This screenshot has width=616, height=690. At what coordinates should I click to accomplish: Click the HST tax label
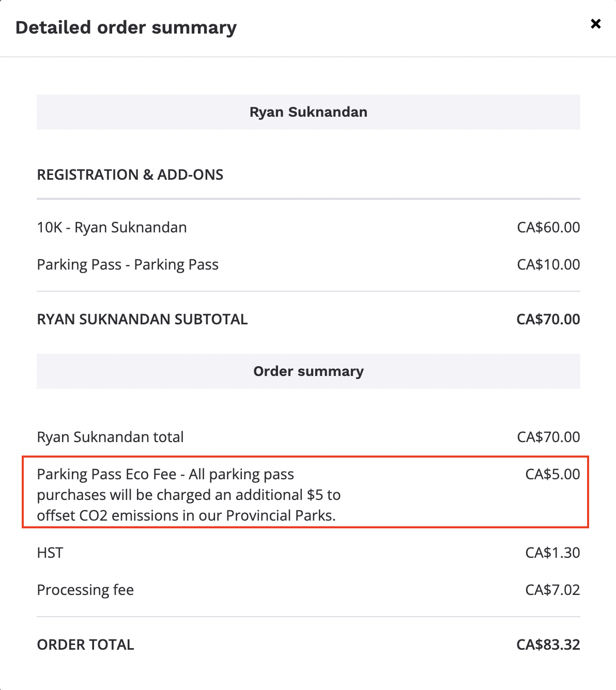coord(50,553)
